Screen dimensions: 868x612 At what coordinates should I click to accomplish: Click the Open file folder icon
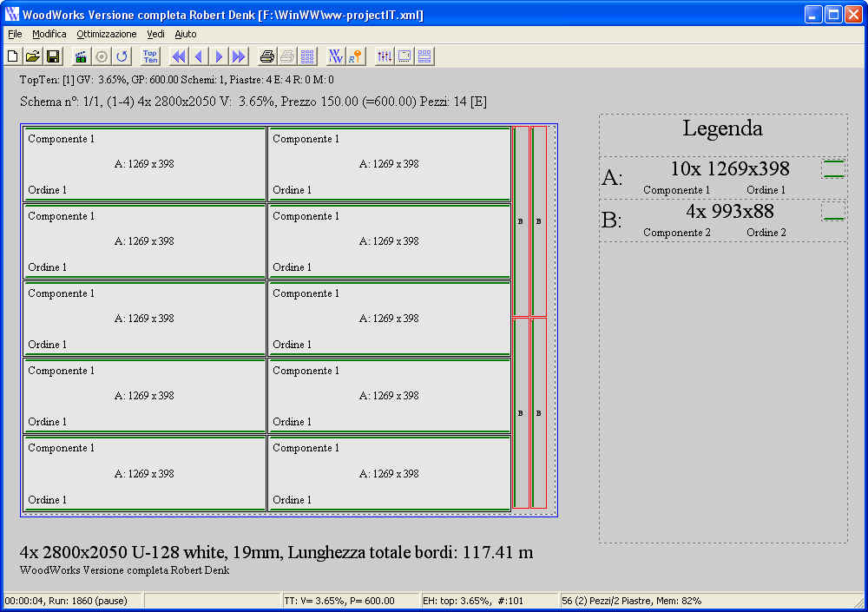[x=32, y=56]
